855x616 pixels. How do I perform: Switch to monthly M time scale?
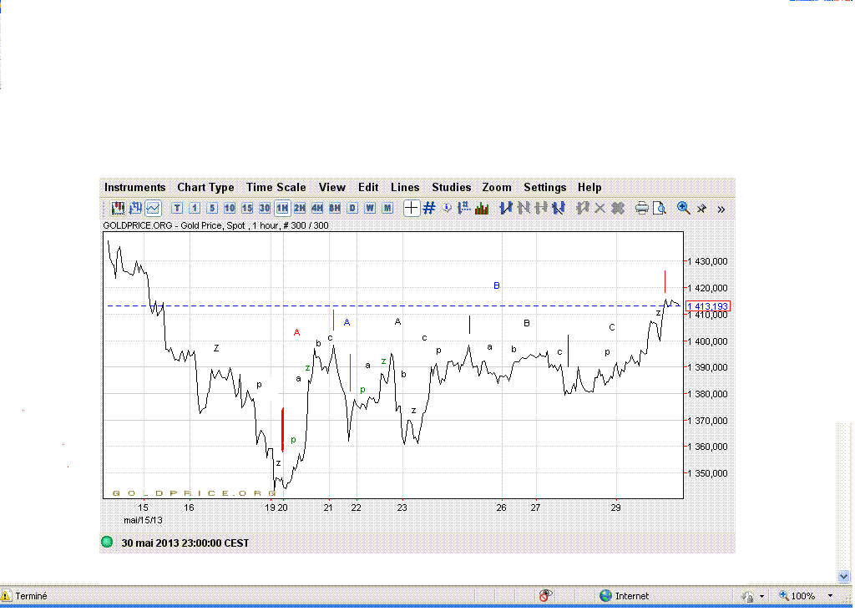point(387,208)
